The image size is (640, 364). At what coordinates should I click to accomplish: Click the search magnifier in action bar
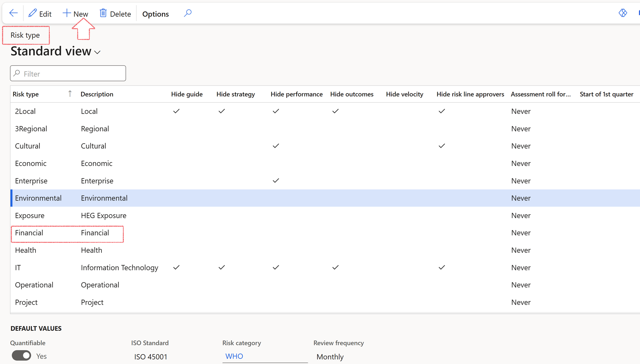tap(188, 13)
